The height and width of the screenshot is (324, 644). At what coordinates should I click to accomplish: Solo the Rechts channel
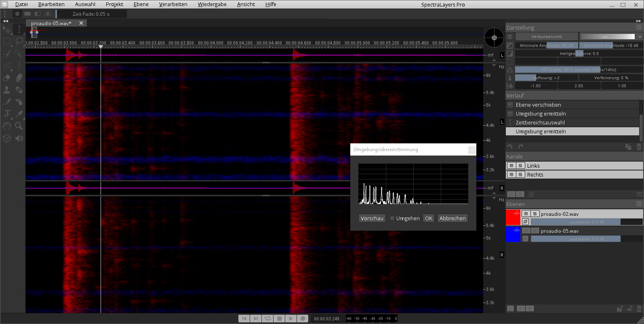[x=520, y=175]
